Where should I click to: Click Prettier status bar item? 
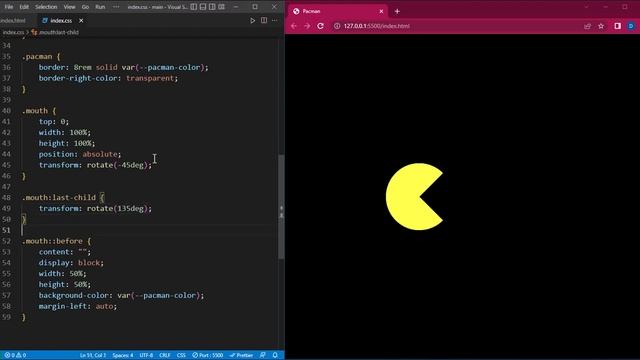click(x=241, y=356)
